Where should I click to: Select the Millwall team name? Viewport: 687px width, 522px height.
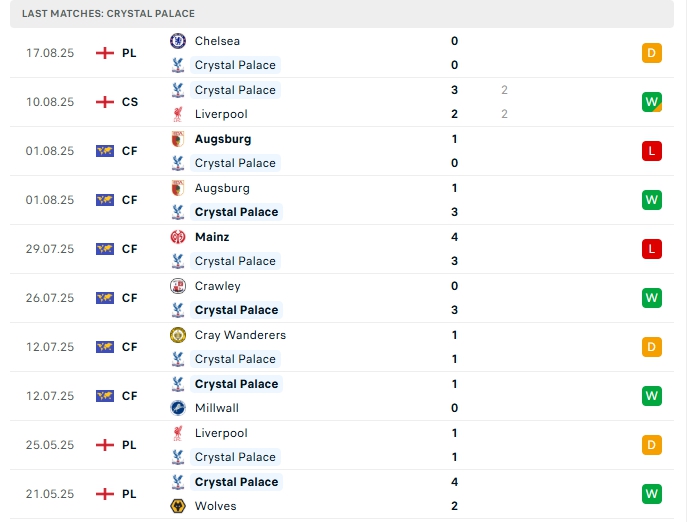click(218, 408)
